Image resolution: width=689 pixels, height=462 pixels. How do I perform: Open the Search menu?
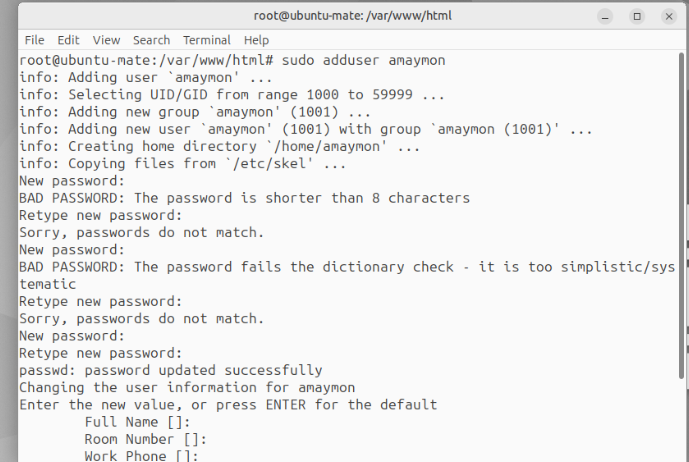pos(151,40)
